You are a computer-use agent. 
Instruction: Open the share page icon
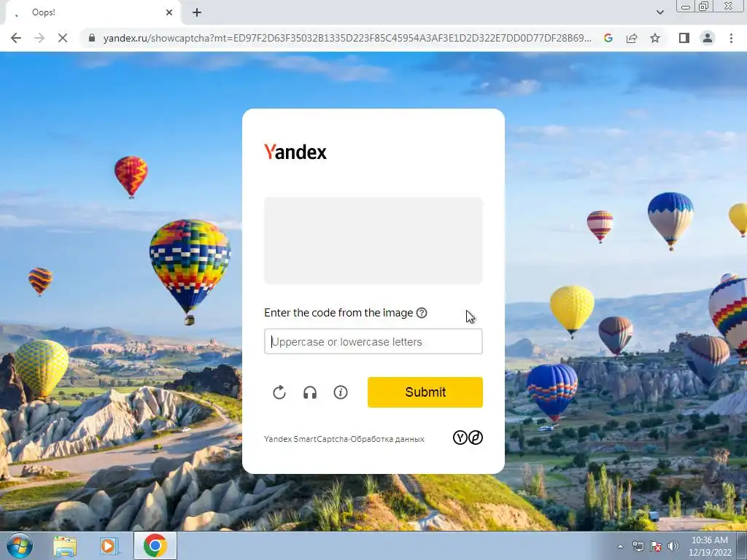pyautogui.click(x=632, y=38)
